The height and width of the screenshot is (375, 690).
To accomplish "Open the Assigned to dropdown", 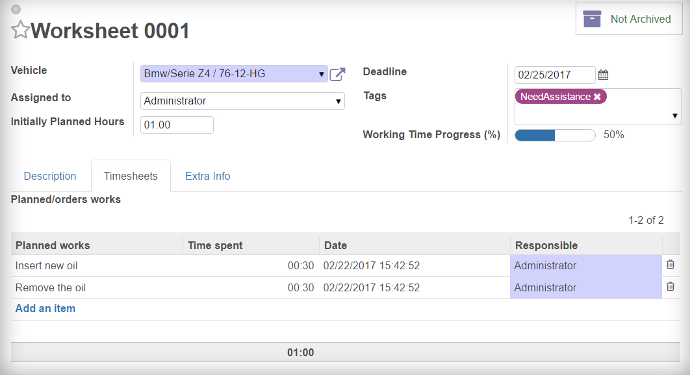I will pyautogui.click(x=242, y=101).
